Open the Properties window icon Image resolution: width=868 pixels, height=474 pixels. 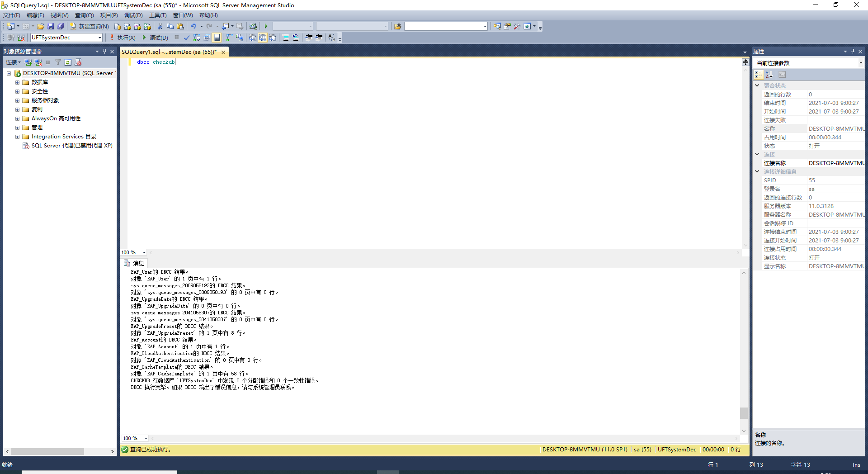[507, 26]
